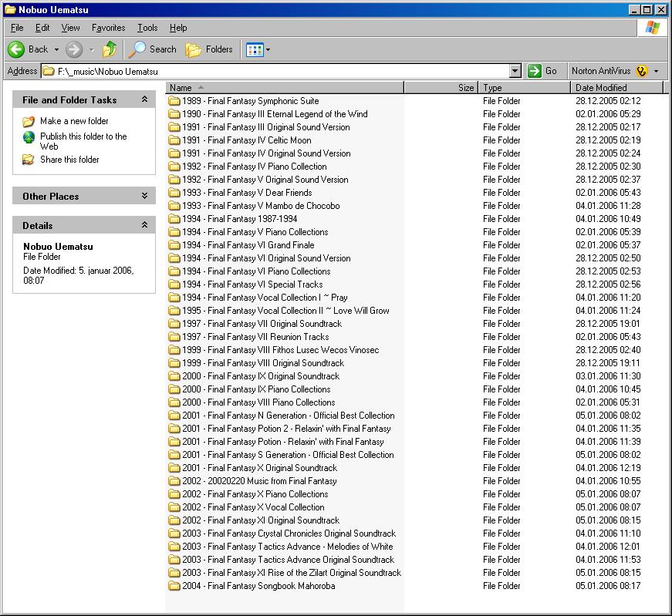
Task: Select folder icon for 2004 Songbook Mahoroba
Action: click(x=174, y=586)
